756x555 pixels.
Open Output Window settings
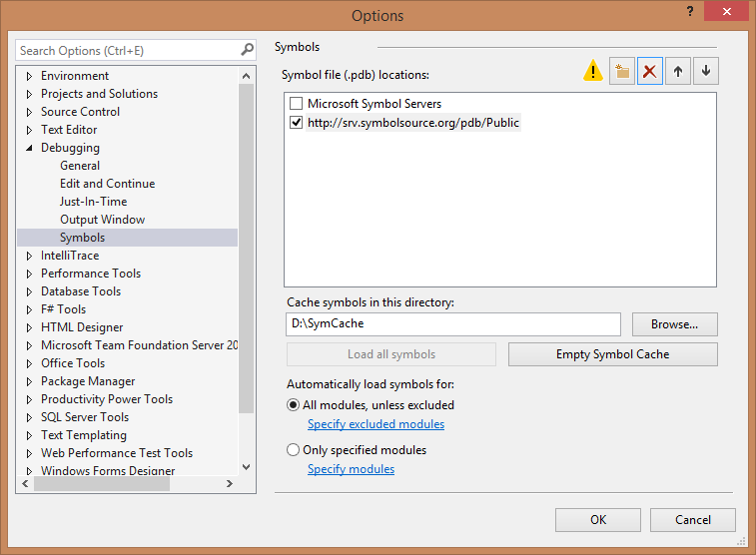(102, 220)
